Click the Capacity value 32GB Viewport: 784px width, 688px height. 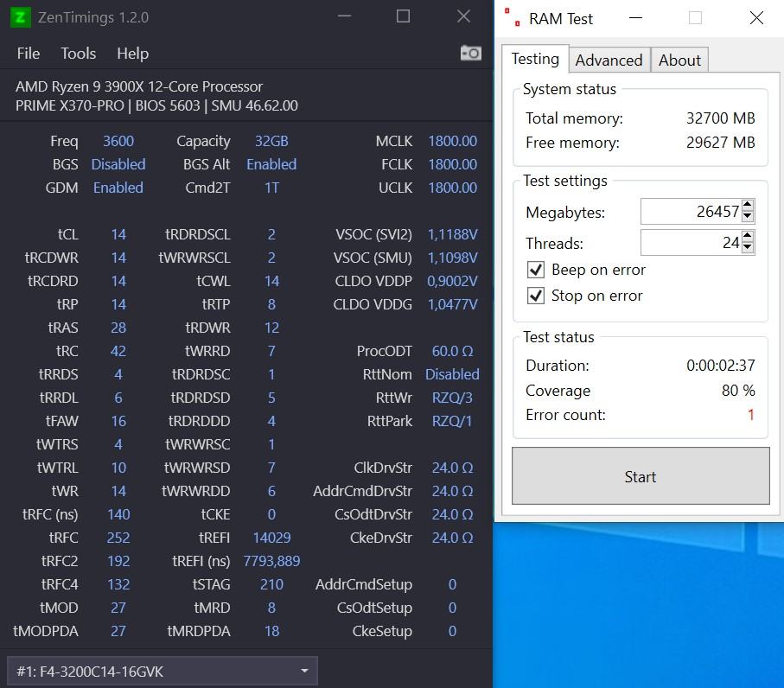tap(271, 141)
